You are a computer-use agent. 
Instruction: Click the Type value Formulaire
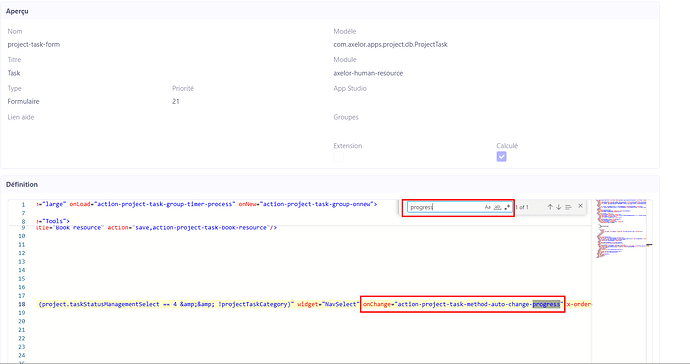pyautogui.click(x=23, y=101)
